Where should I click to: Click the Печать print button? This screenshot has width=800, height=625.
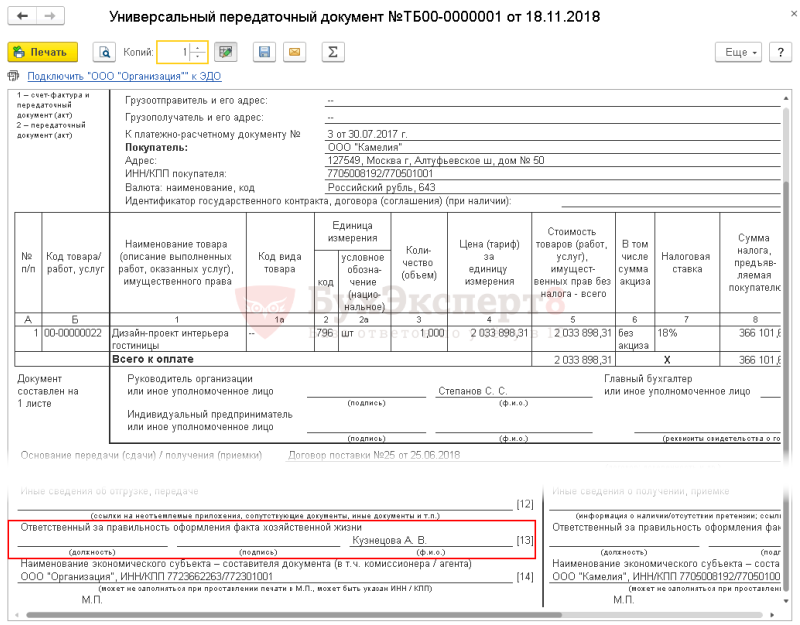(42, 52)
